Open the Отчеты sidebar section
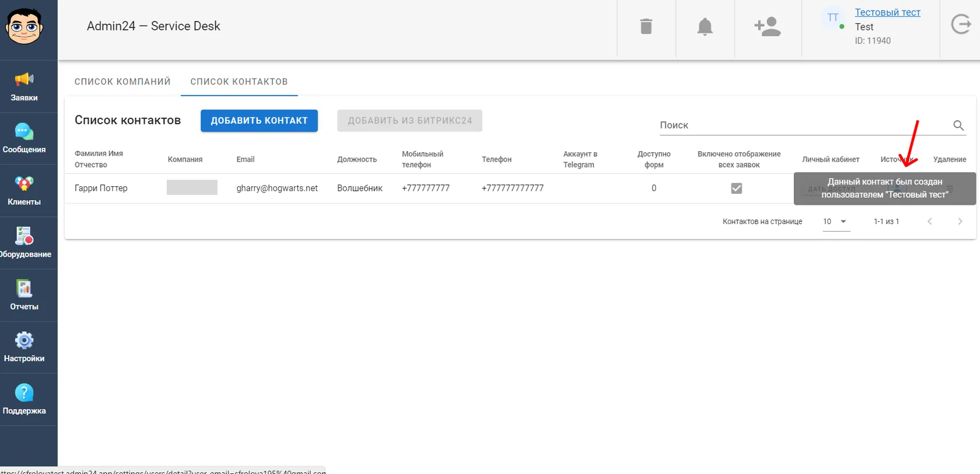The width and height of the screenshot is (980, 474). point(24,295)
